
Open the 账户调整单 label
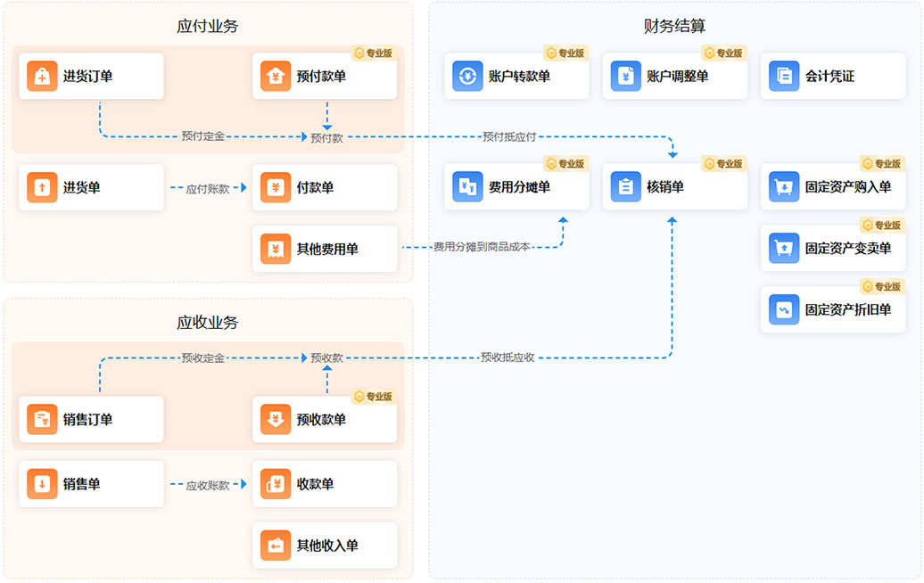click(x=677, y=76)
